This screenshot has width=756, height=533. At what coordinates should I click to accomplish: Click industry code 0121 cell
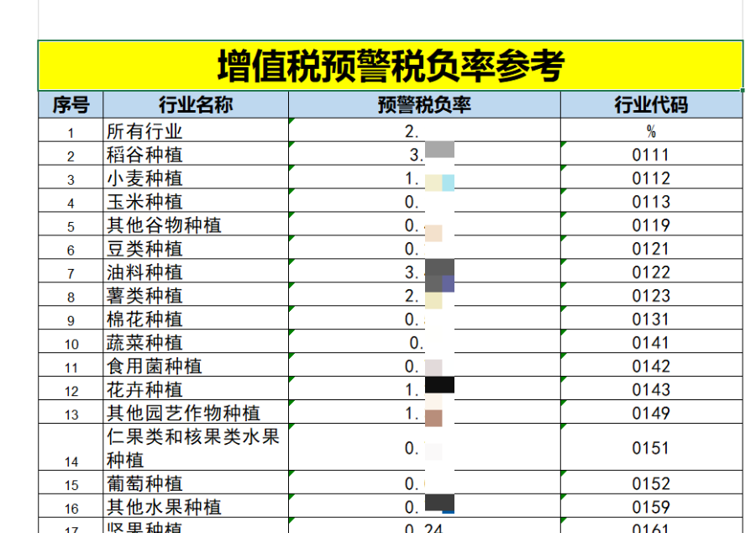(x=651, y=249)
